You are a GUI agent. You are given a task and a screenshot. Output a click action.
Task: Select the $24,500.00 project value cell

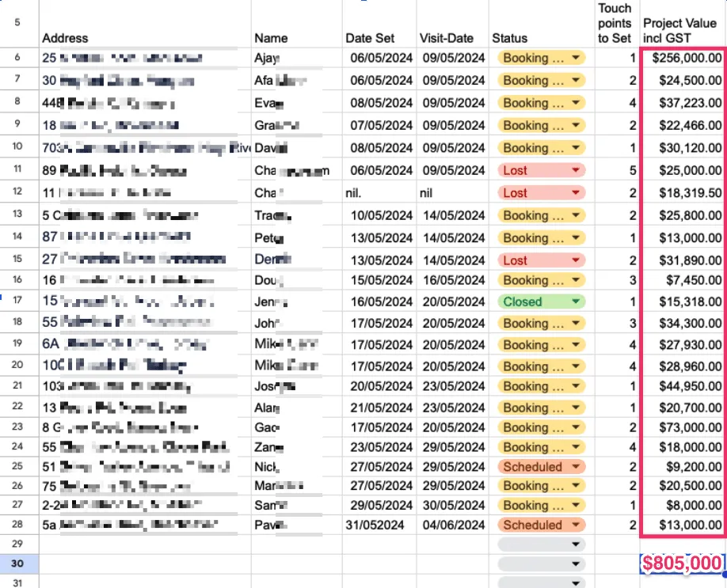[683, 80]
